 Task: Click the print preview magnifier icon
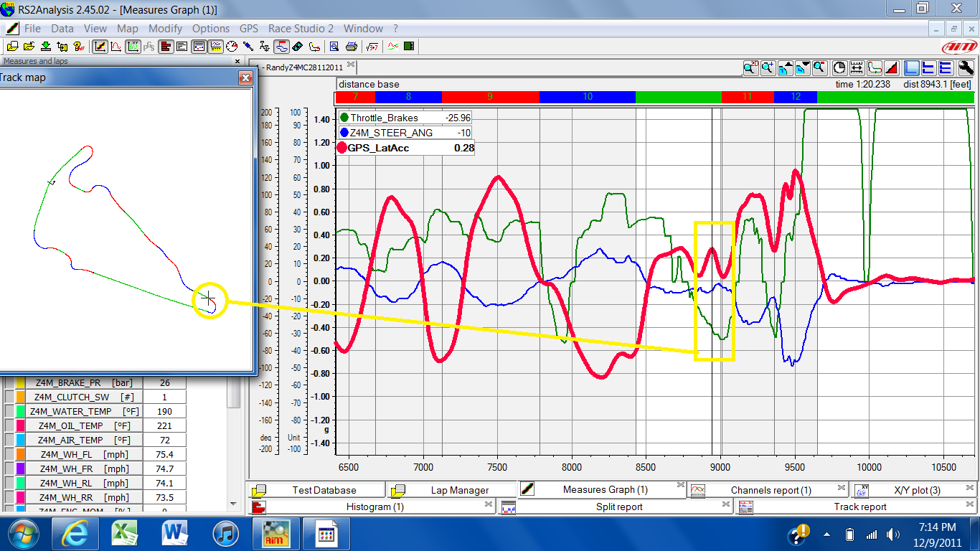tap(334, 47)
